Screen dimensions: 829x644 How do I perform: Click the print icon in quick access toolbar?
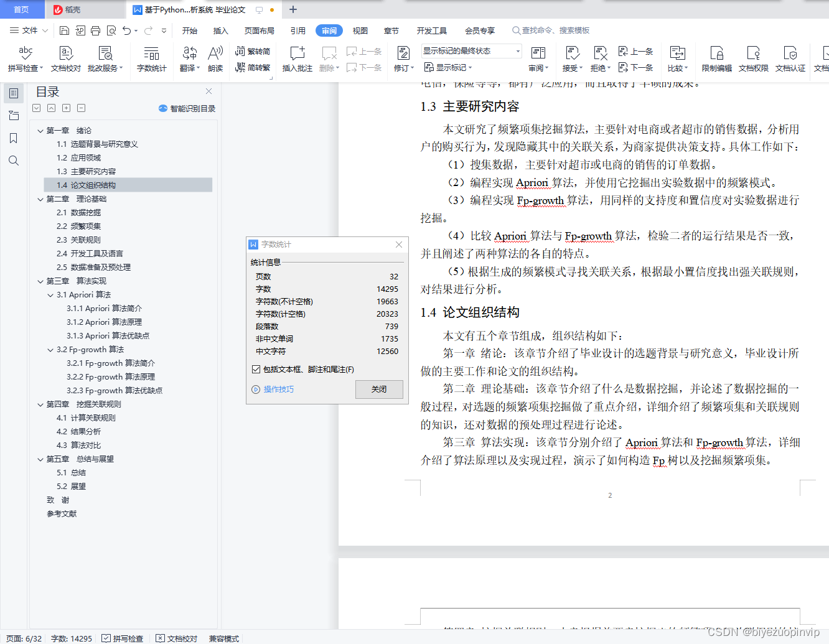[x=95, y=30]
